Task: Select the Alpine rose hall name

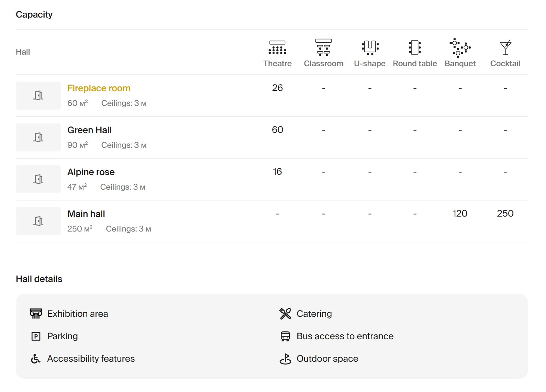Action: click(91, 172)
